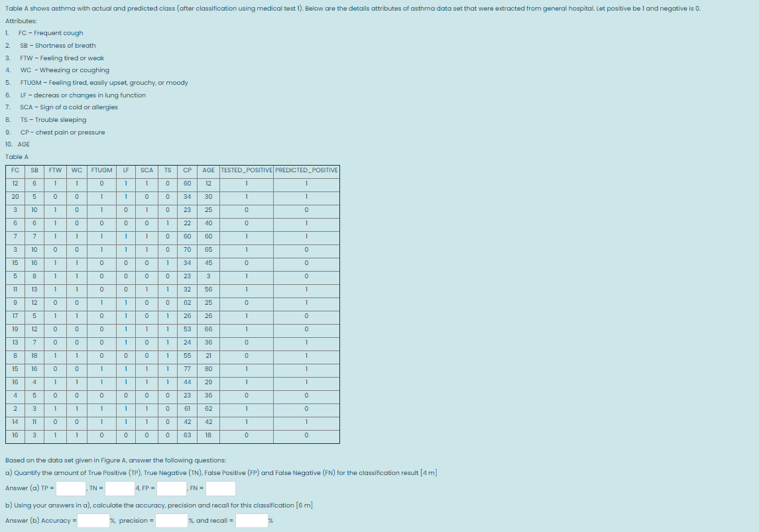Select the TESTED_POSITIVE column header

click(x=246, y=170)
